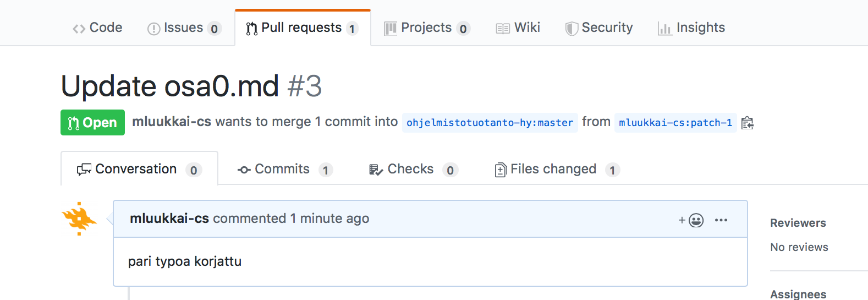Open the Projects tab
The width and height of the screenshot is (868, 300).
(426, 28)
